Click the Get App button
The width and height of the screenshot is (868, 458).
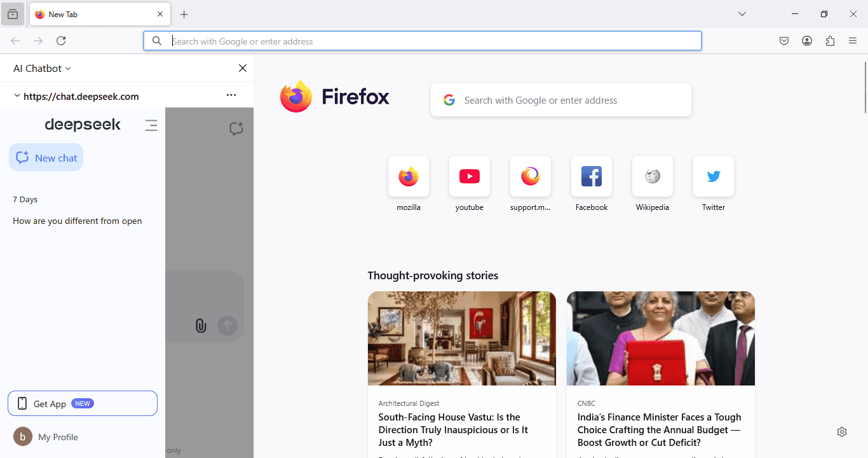83,403
